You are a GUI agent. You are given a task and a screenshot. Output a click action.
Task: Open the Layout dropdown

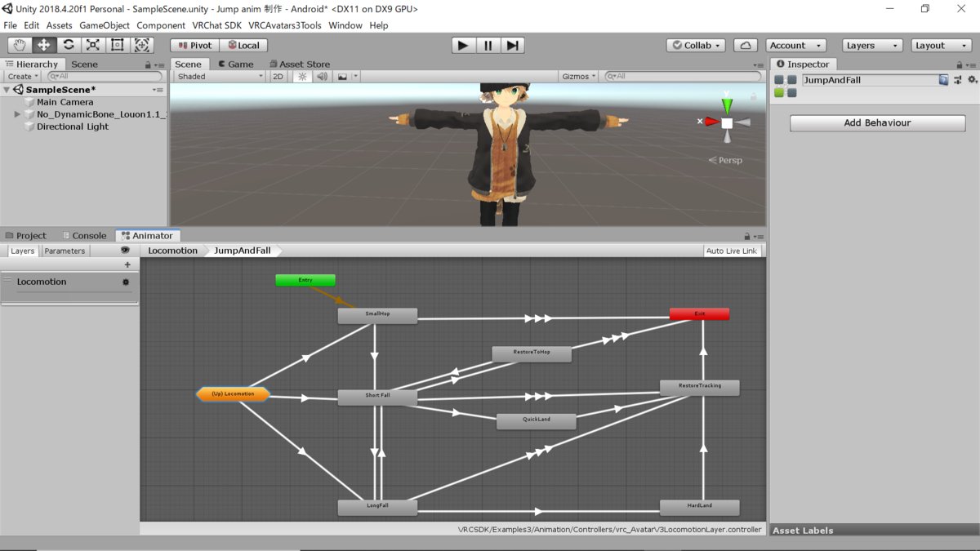pyautogui.click(x=941, y=46)
